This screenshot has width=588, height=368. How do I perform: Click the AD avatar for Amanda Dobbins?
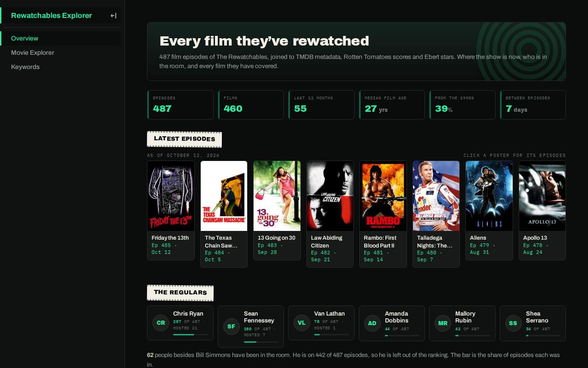372,323
